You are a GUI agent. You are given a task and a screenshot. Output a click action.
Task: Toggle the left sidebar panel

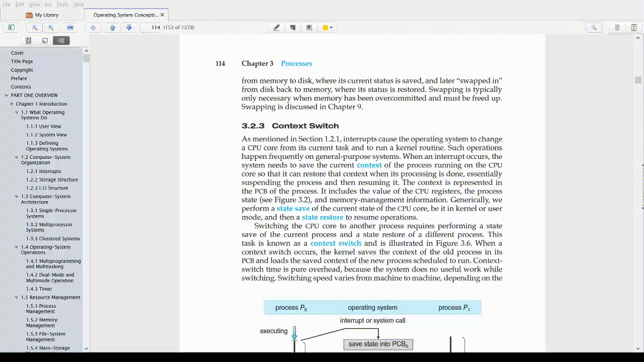click(11, 28)
